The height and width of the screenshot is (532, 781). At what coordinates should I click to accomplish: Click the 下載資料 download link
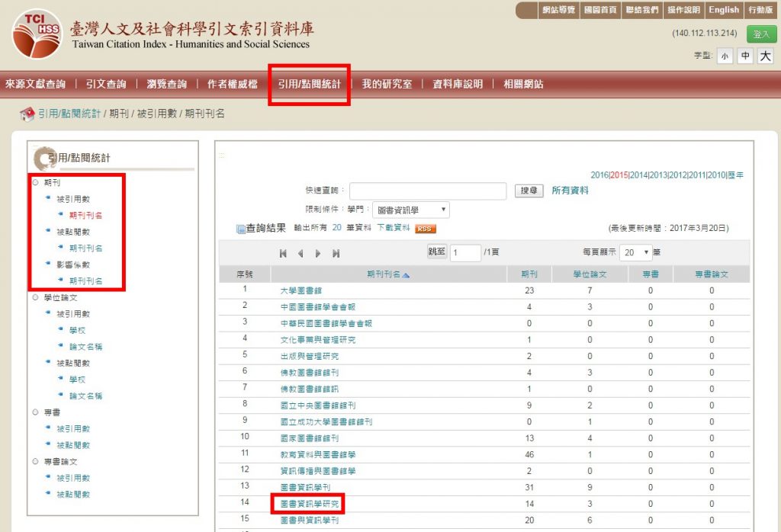pyautogui.click(x=394, y=228)
